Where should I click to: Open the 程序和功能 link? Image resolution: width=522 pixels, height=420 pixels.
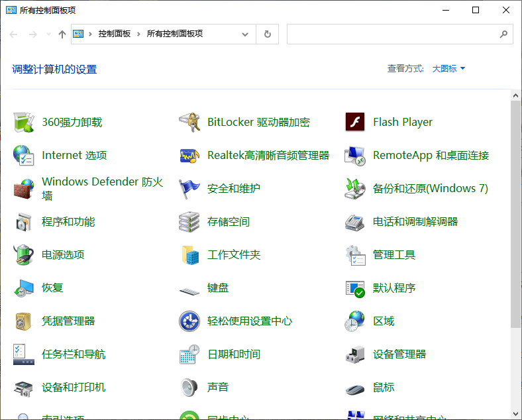68,221
